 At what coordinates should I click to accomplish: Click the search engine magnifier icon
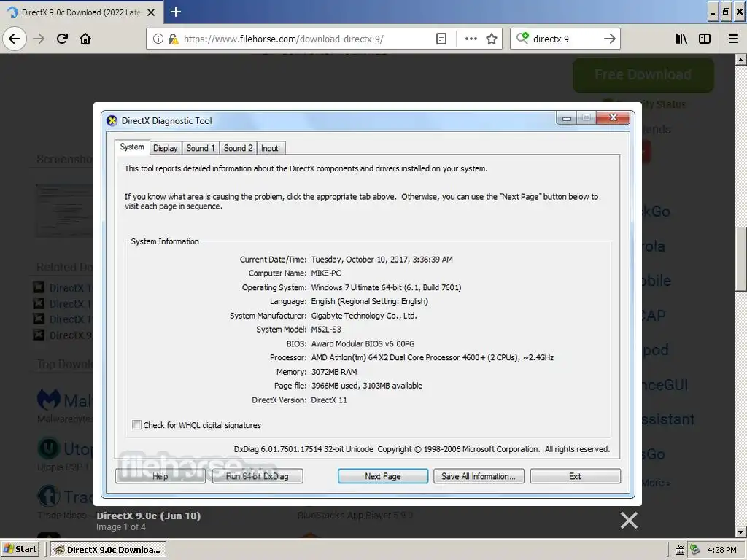[x=522, y=38]
